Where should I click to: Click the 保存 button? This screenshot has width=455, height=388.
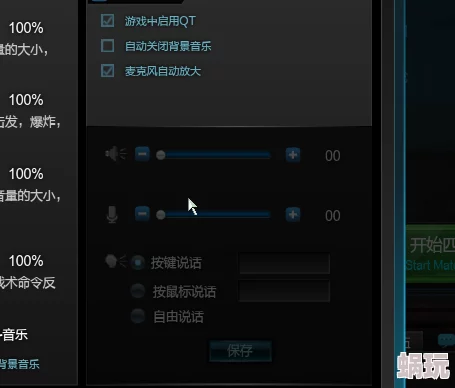coord(240,351)
